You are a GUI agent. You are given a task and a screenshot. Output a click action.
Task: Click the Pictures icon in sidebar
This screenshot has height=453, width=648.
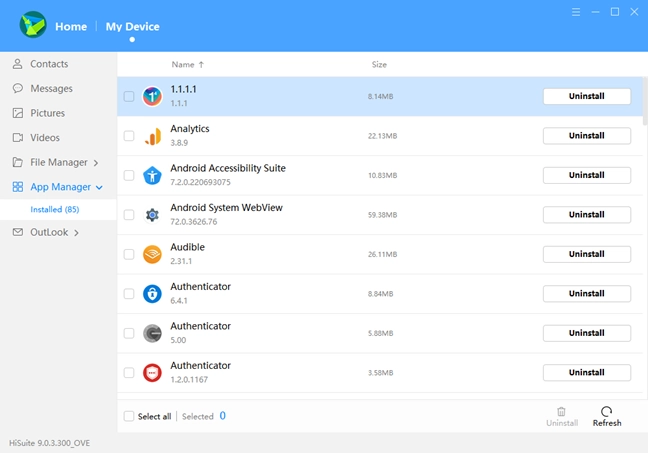click(x=18, y=113)
